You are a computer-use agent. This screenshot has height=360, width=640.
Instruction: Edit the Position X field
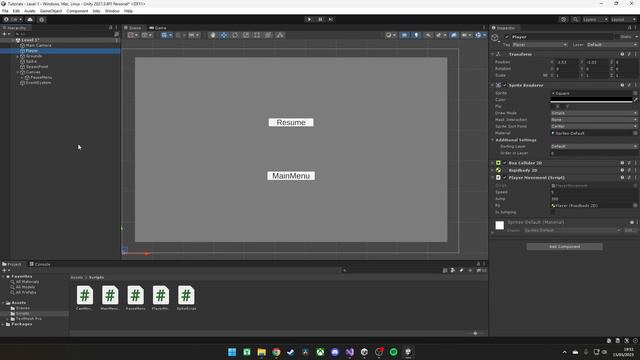coord(566,62)
